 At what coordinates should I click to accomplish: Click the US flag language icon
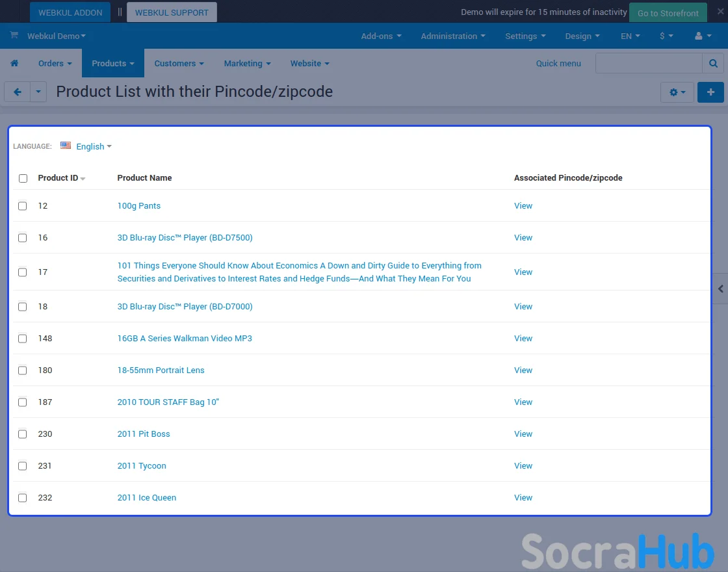pyautogui.click(x=66, y=146)
